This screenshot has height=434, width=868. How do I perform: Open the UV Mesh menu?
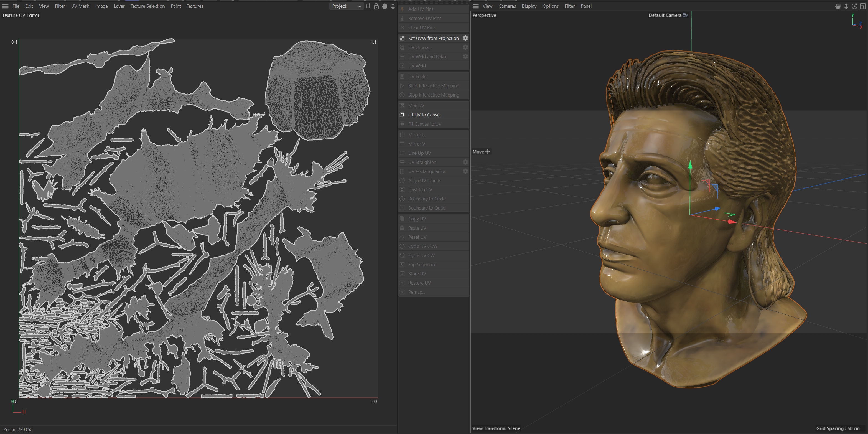point(80,6)
